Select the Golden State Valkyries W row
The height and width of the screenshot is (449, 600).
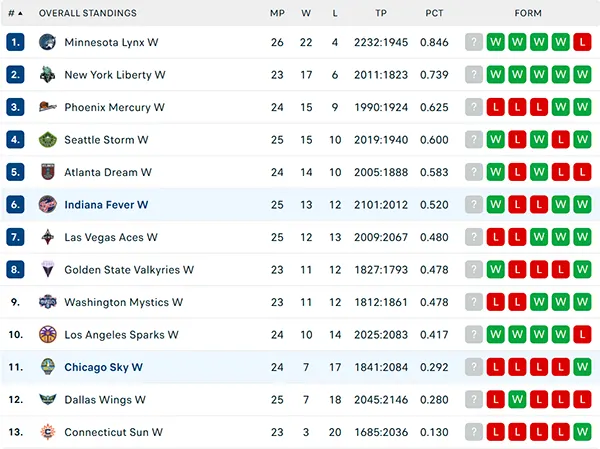[x=300, y=269]
